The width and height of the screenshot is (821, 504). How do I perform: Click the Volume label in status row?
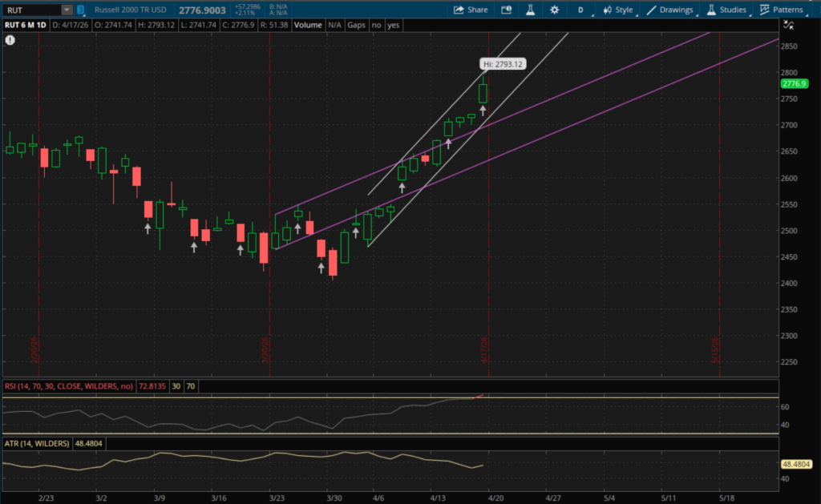tap(307, 25)
